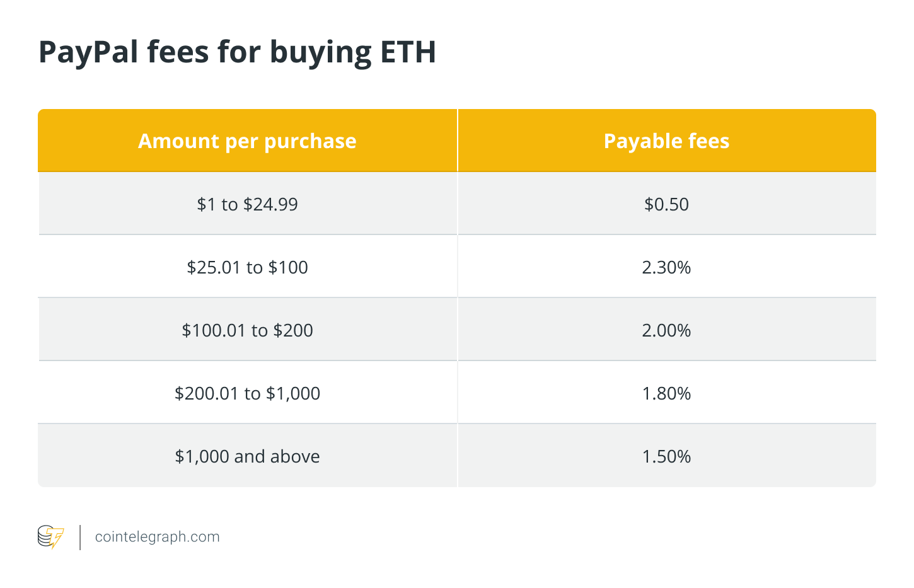This screenshot has height=588, width=914.
Task: Click the Cointelegraph coin logo icon
Action: click(50, 537)
